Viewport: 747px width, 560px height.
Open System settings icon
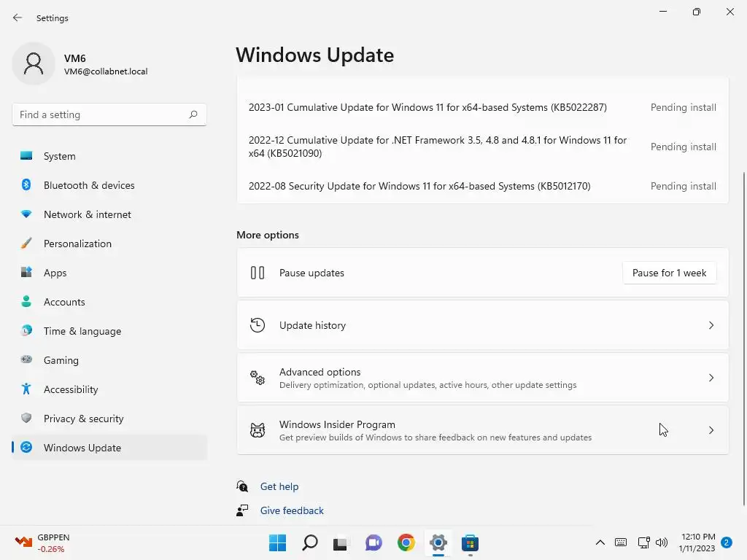coord(26,156)
